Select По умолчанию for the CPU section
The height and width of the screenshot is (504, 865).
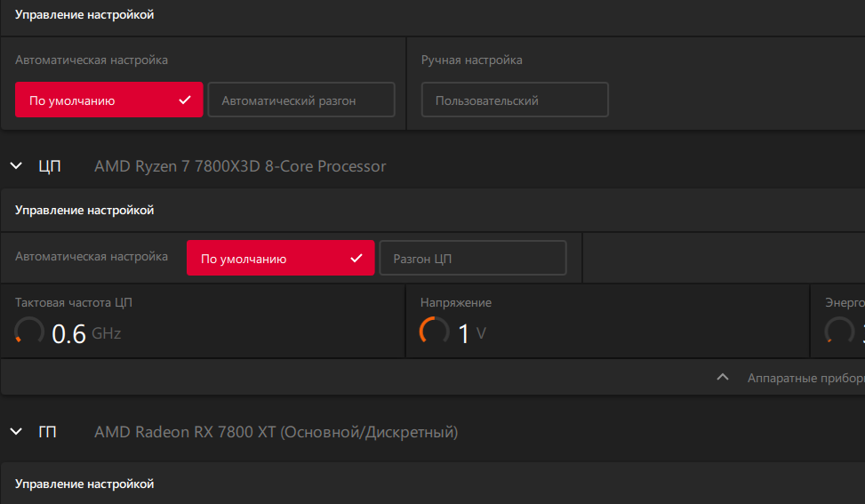coord(280,258)
